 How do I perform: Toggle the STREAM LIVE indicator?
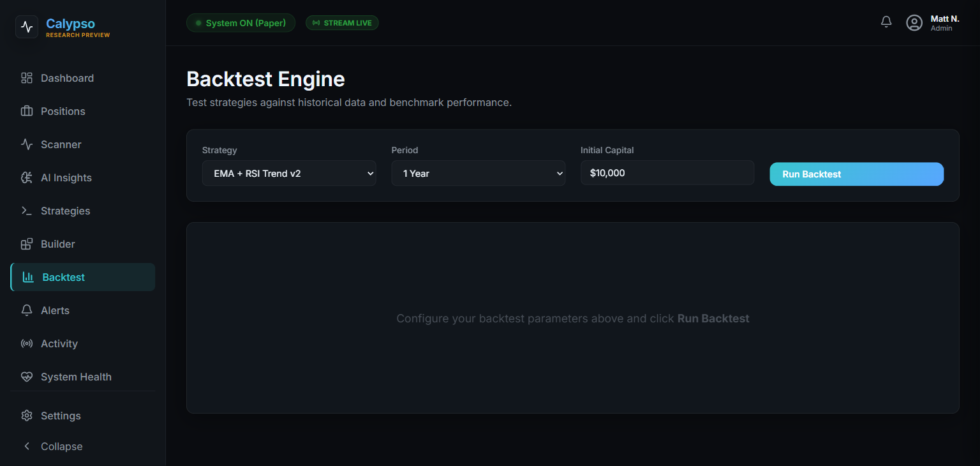tap(342, 22)
